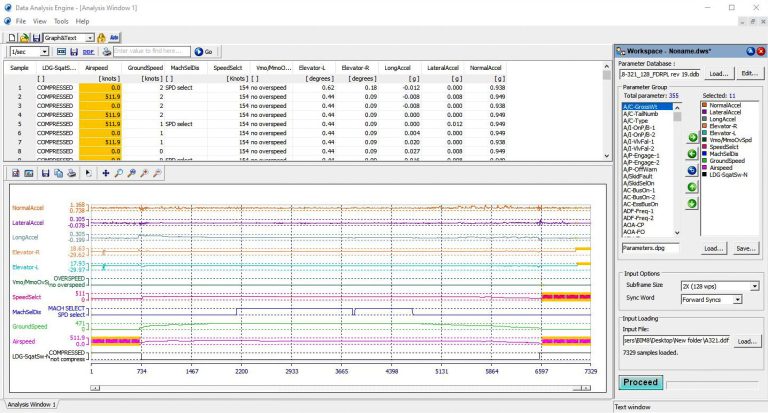Load an input file
The height and width of the screenshot is (413, 768).
tap(747, 341)
